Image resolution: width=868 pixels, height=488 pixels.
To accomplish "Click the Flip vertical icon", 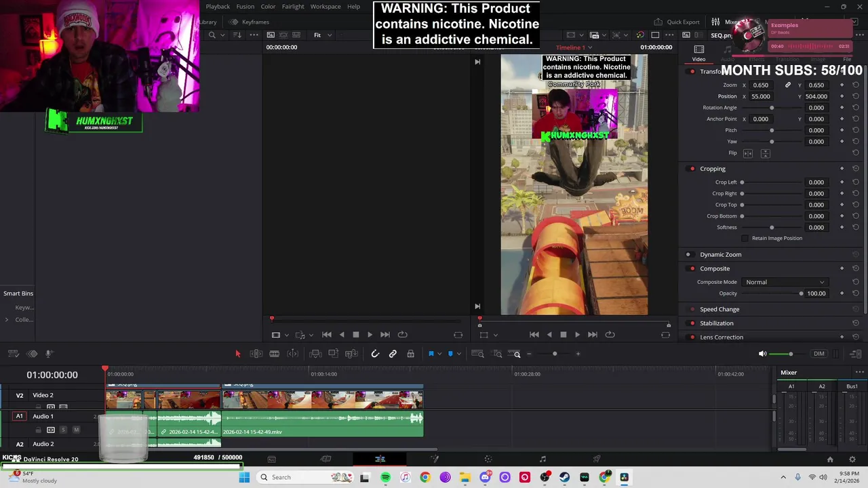I will click(x=765, y=153).
